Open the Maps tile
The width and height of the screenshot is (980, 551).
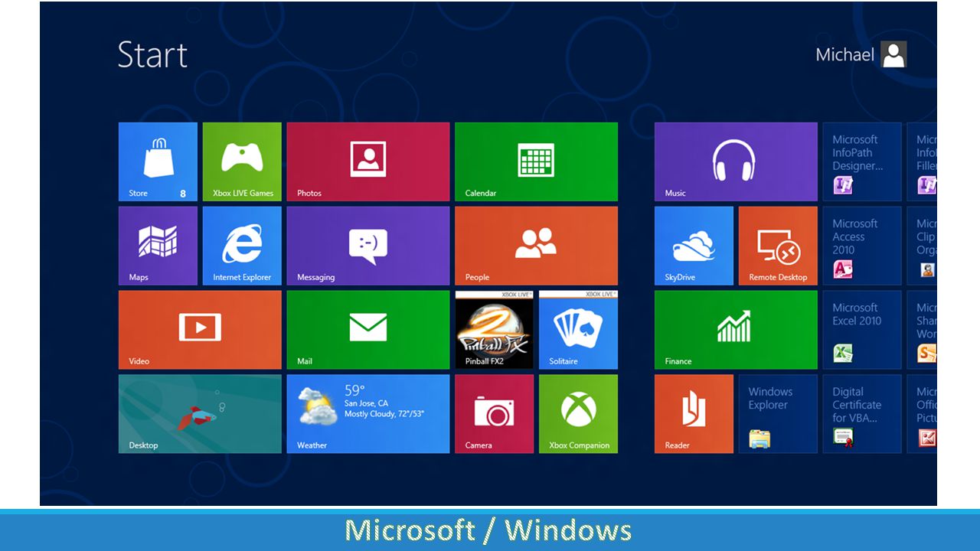click(x=158, y=246)
